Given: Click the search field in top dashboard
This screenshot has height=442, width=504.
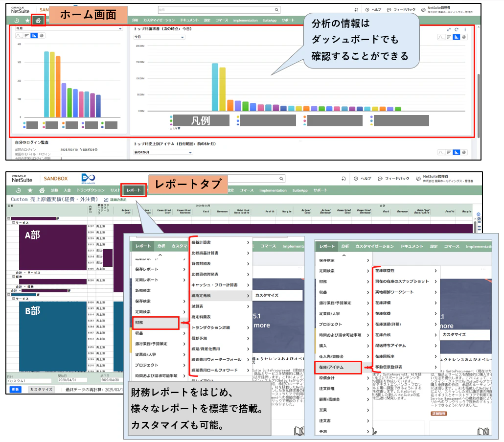Looking at the screenshot, I should (219, 10).
